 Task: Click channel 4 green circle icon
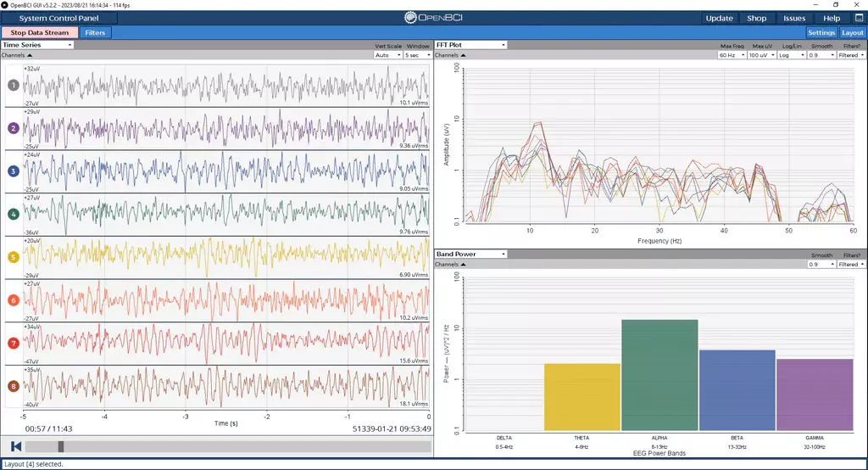(x=13, y=214)
